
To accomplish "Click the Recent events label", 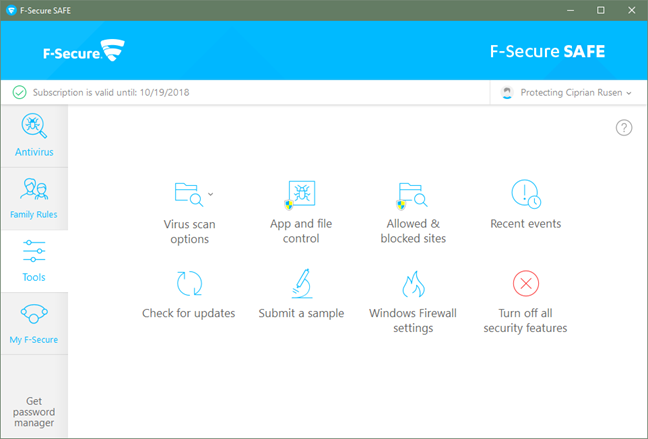I will click(x=526, y=224).
